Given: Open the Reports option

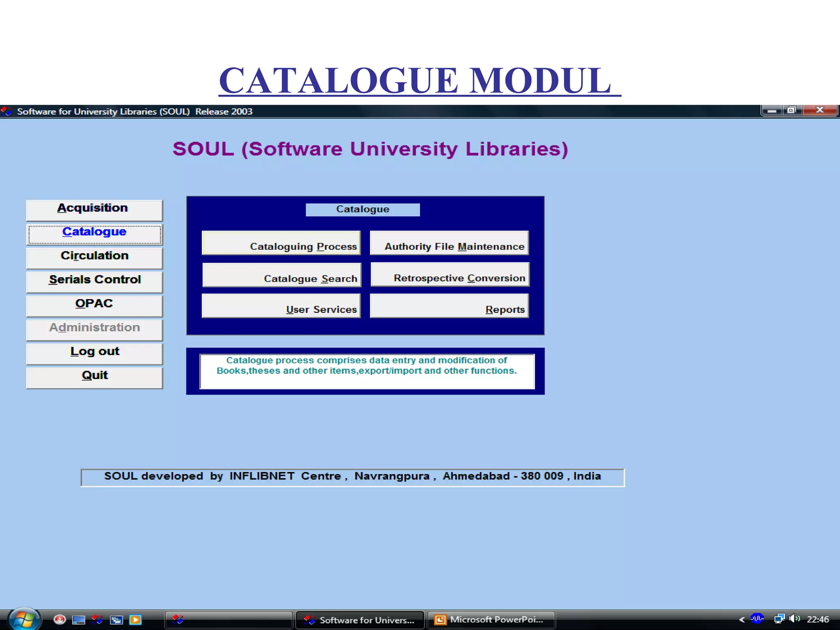Looking at the screenshot, I should tap(449, 306).
